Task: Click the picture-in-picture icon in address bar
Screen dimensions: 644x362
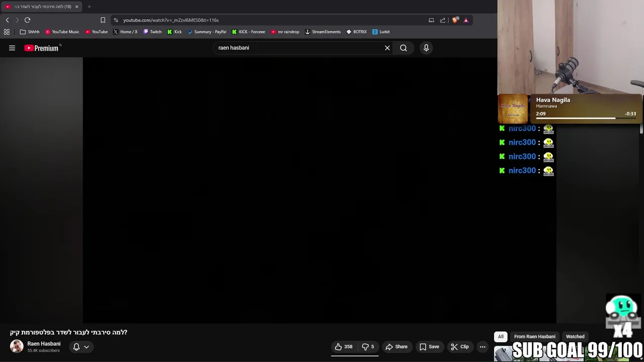Action: point(431,20)
